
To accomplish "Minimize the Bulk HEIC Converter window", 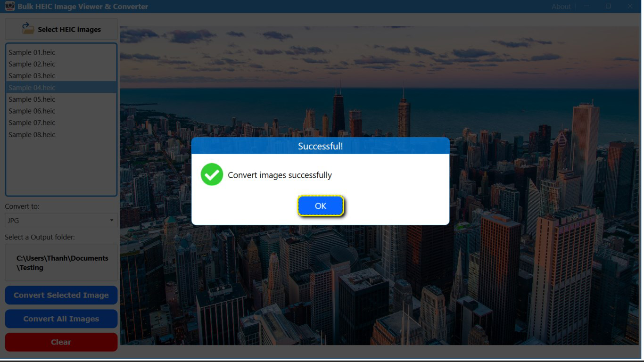I will (587, 6).
